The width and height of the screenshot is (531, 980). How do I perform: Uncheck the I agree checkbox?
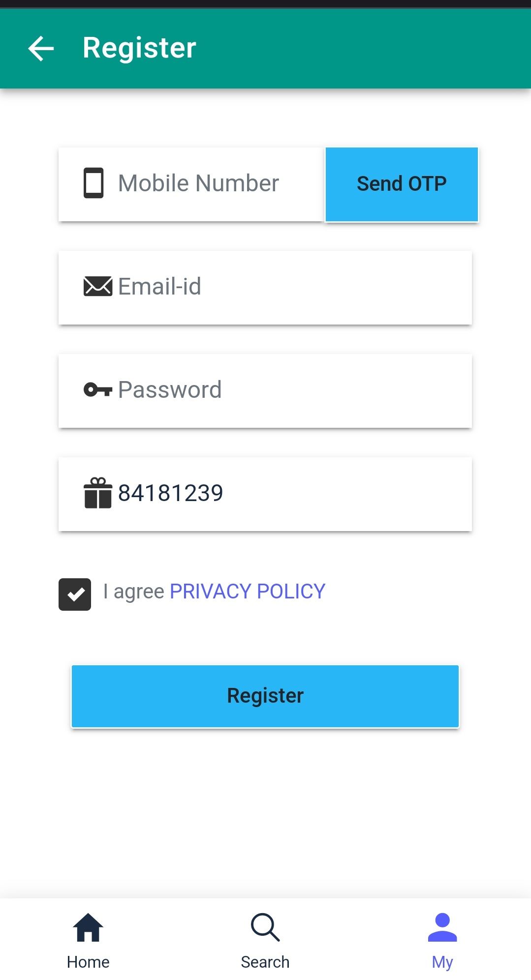[x=75, y=594]
